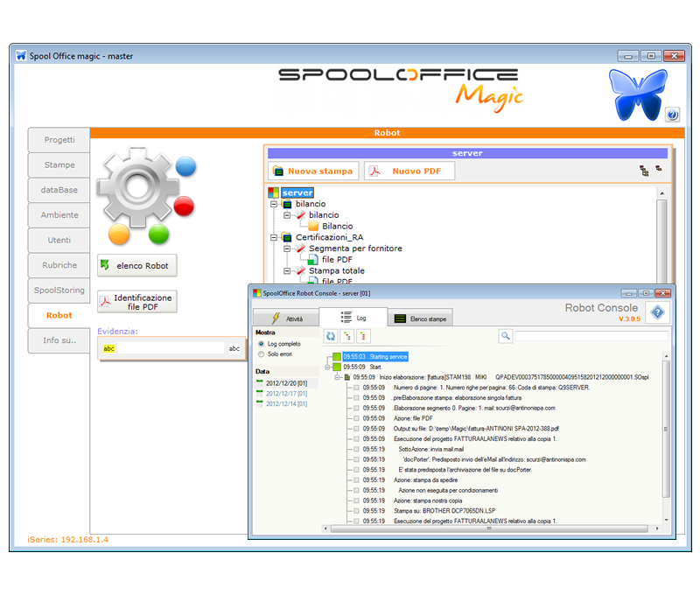Screen dimensions: 700x595
Task: Click the magnifier search icon
Action: (x=506, y=336)
